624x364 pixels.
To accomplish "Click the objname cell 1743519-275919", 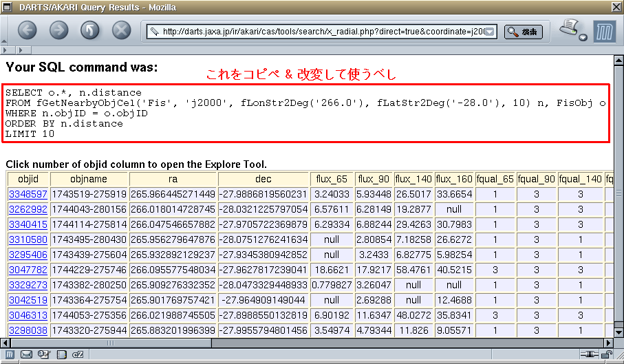I will tap(89, 194).
